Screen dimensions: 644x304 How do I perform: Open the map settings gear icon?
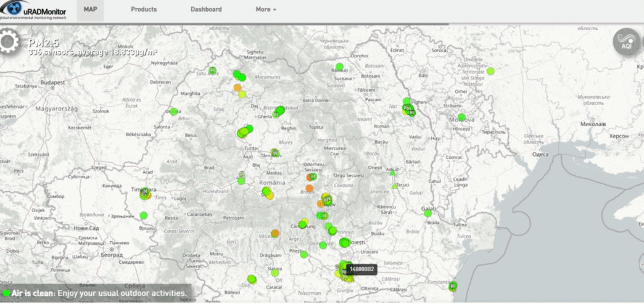[x=8, y=42]
